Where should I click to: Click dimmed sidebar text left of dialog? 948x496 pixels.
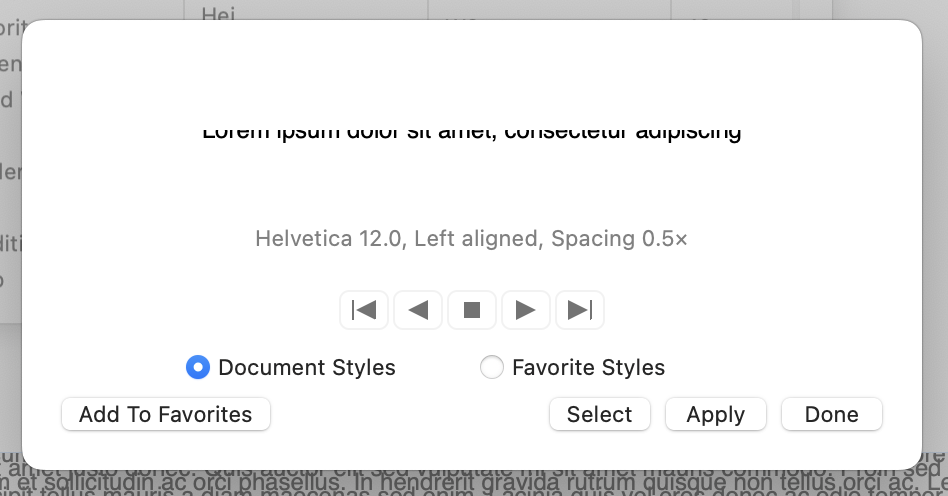tap(10, 172)
